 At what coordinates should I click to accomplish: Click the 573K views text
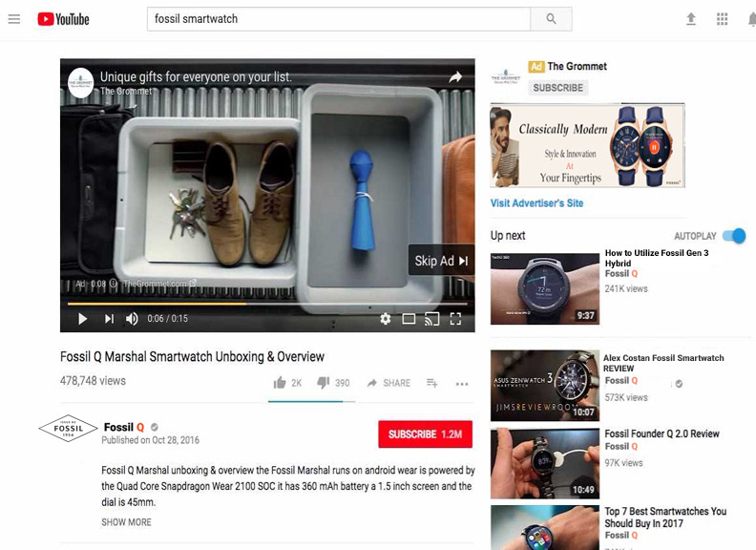pyautogui.click(x=626, y=397)
